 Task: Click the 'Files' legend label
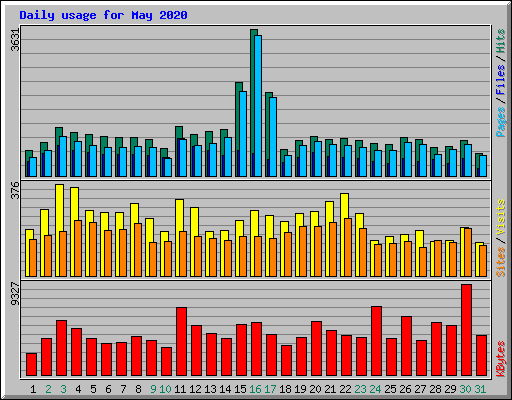pyautogui.click(x=500, y=79)
